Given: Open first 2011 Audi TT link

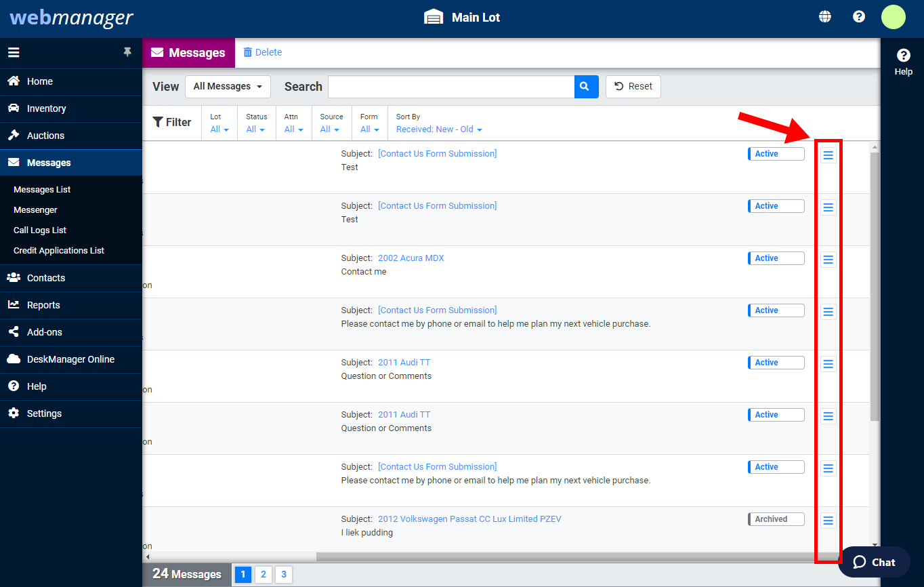Looking at the screenshot, I should tap(404, 363).
